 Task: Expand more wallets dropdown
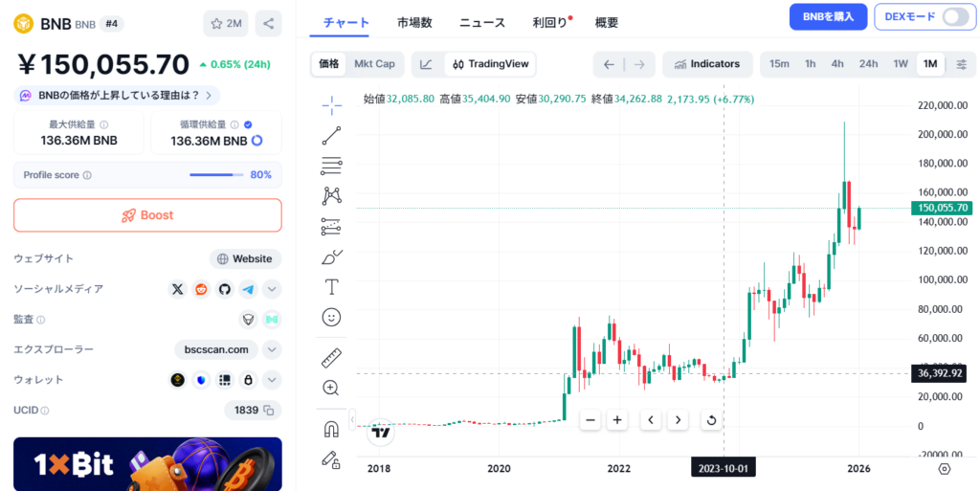point(272,380)
